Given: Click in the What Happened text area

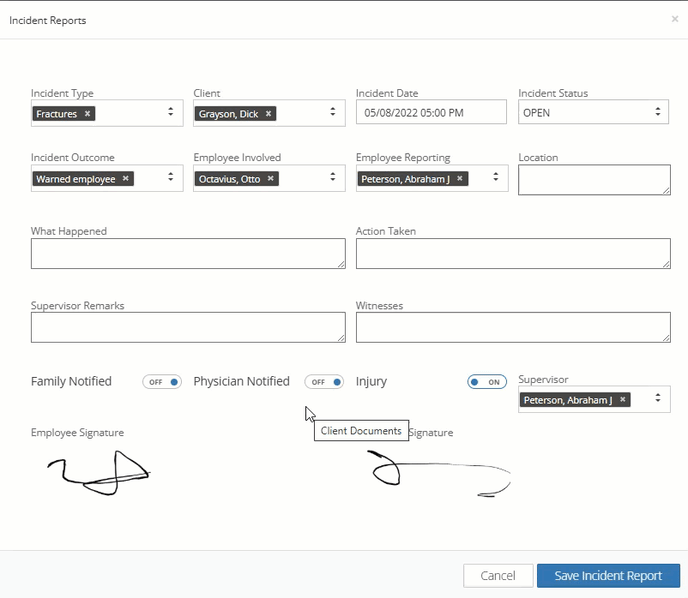Looking at the screenshot, I should point(188,254).
